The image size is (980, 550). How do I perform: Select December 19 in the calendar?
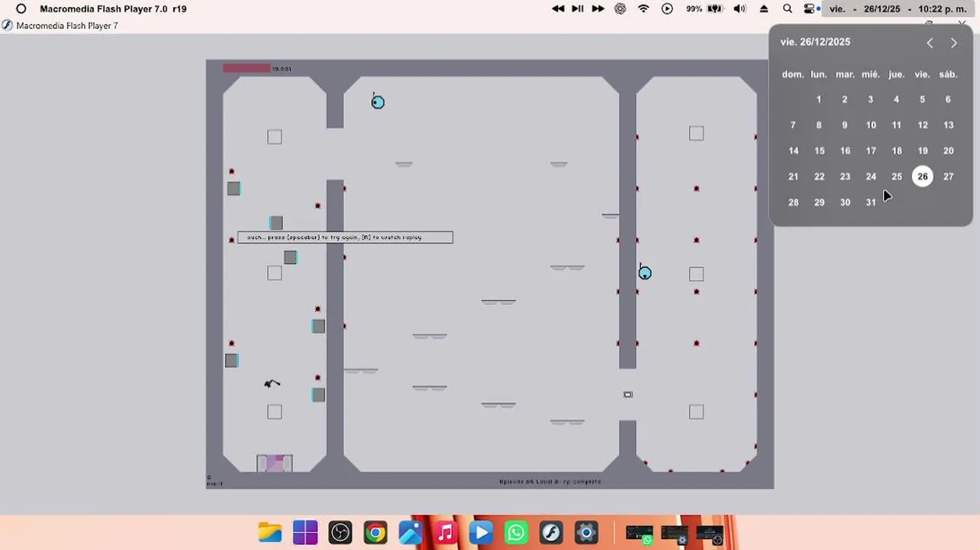click(923, 151)
